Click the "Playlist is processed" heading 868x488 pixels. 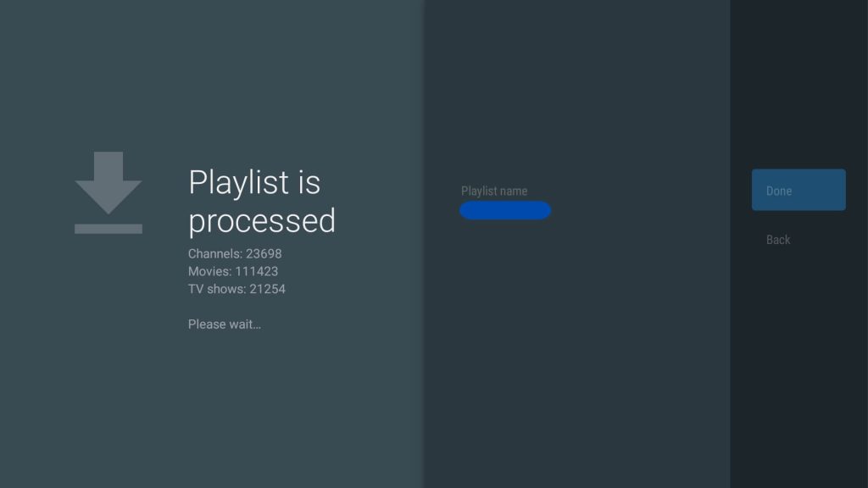tap(261, 201)
